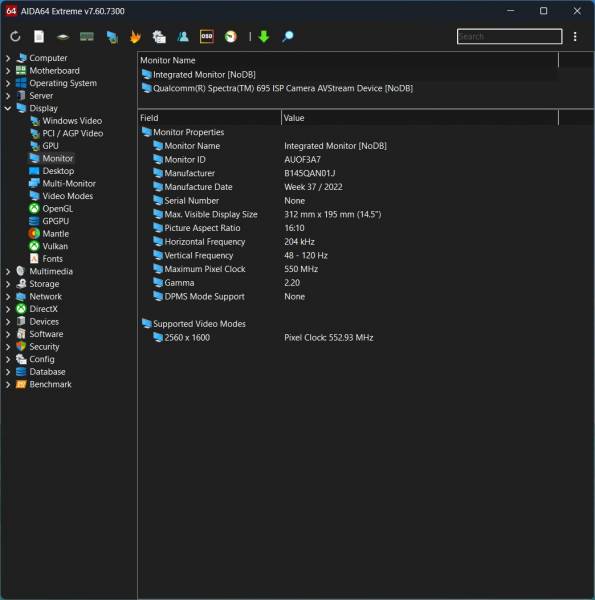Click the Manufacturer value B145QAN01.J

tap(310, 173)
